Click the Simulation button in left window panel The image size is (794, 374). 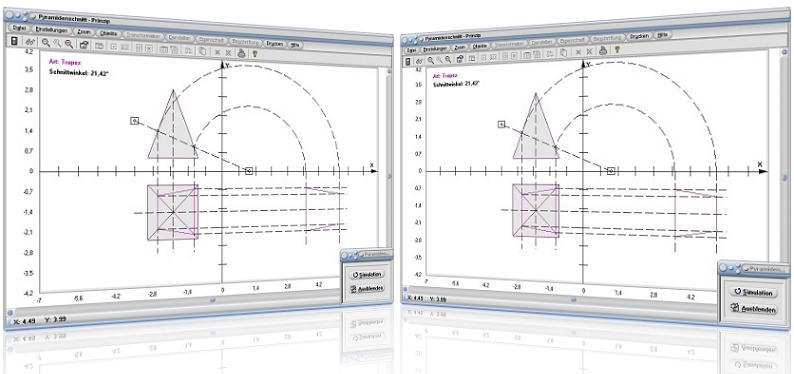point(367,274)
